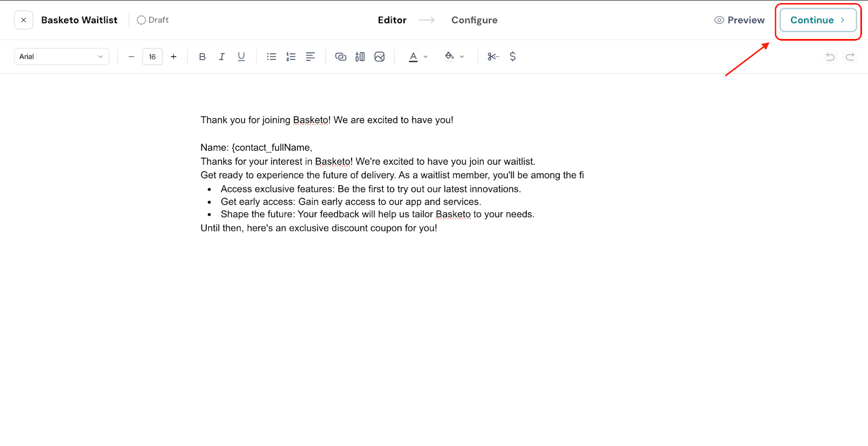This screenshot has height=446, width=868.
Task: Increase font size with plus
Action: pyautogui.click(x=174, y=56)
